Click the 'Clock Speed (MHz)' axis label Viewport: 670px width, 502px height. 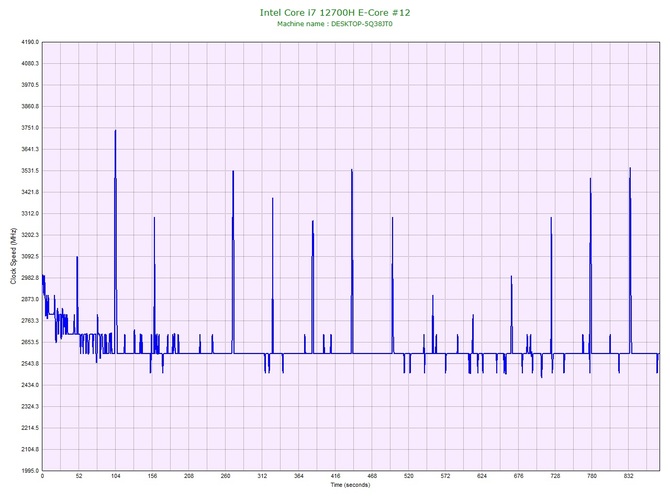tap(13, 256)
